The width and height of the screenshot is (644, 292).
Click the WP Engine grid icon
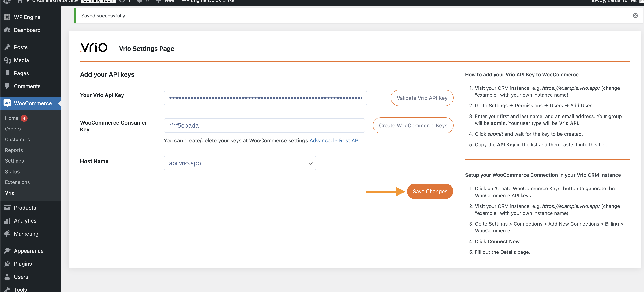click(7, 17)
